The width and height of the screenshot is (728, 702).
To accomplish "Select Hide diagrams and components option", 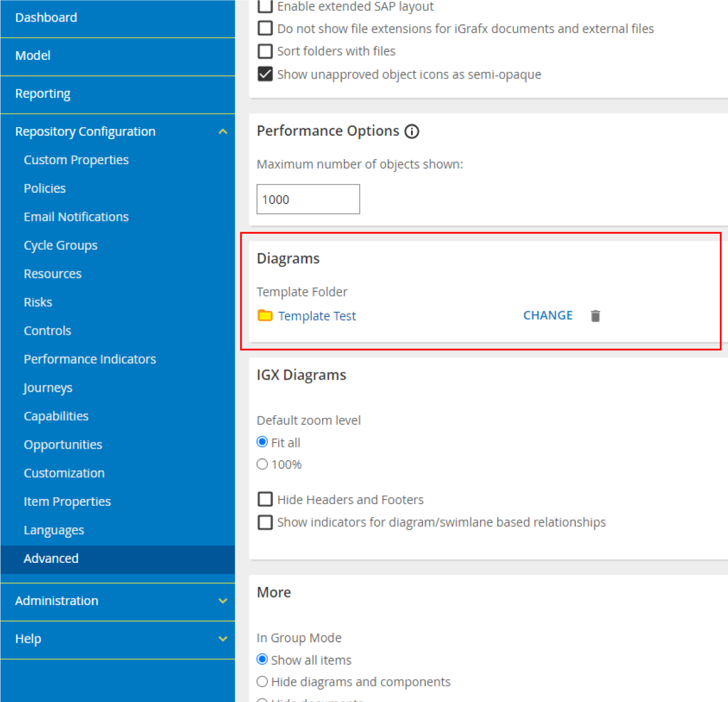I will coord(262,681).
